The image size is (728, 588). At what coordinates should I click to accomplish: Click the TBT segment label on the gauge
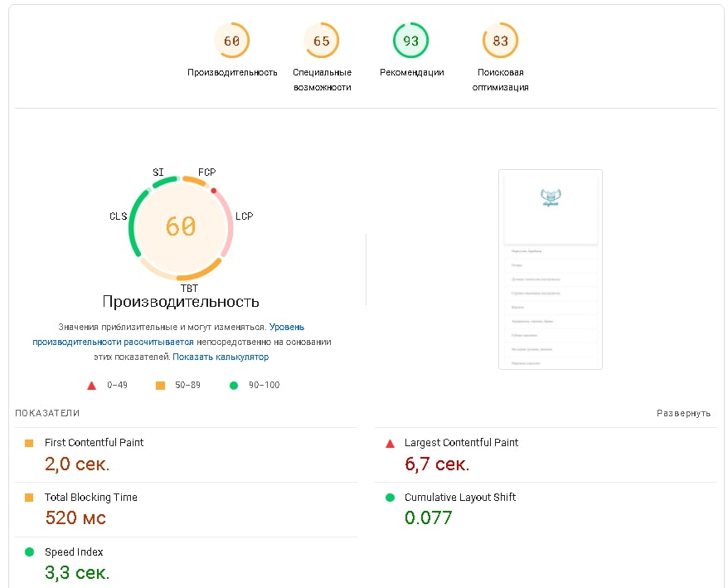tap(190, 289)
